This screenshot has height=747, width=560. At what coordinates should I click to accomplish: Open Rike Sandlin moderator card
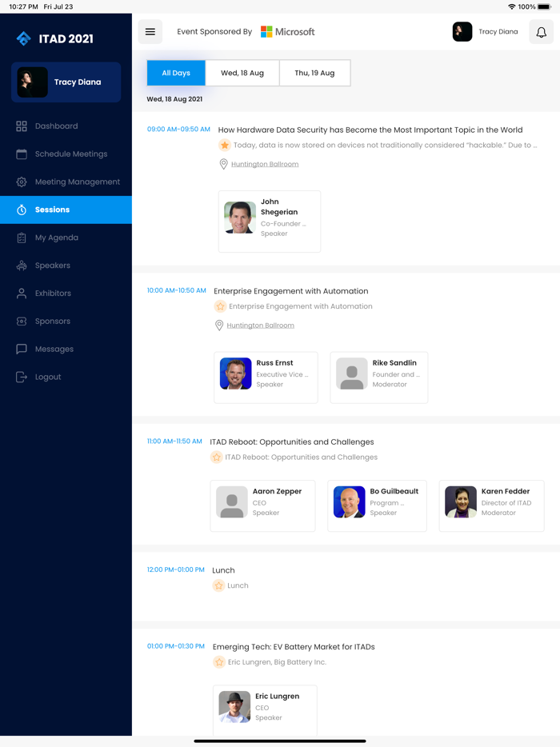(x=379, y=377)
